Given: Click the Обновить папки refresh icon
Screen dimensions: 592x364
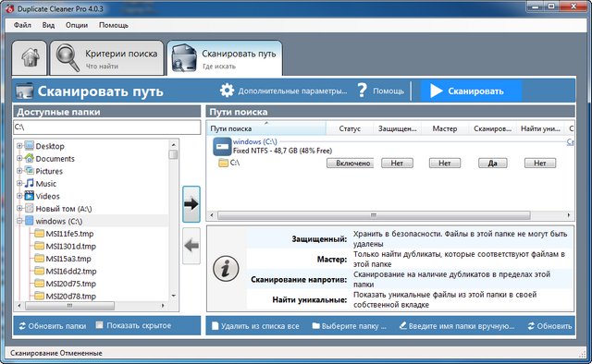Looking at the screenshot, I should [22, 326].
